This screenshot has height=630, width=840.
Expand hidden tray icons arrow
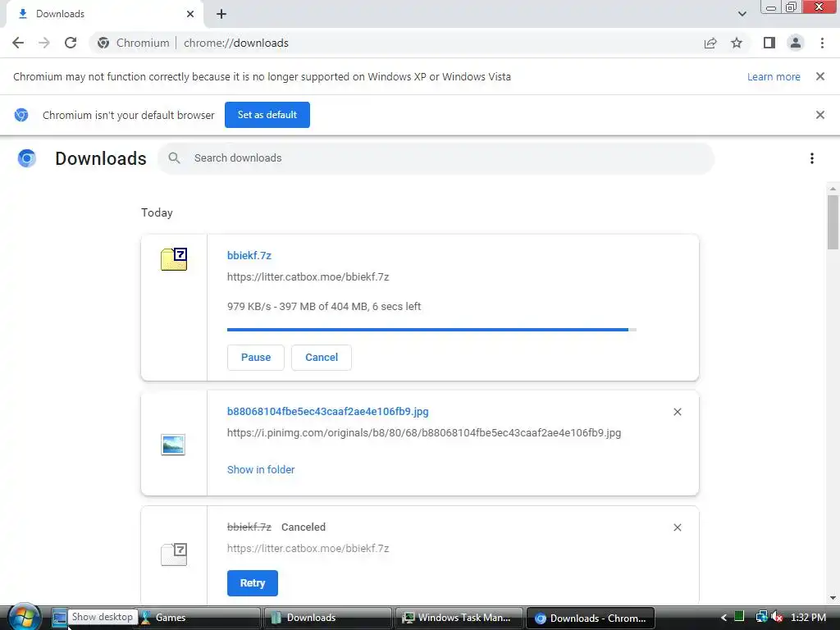(x=724, y=618)
